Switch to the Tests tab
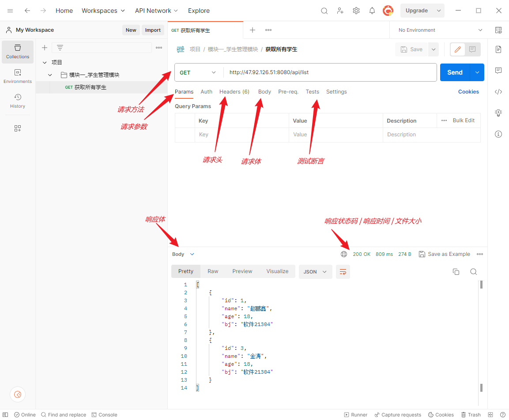The width and height of the screenshot is (509, 420). coord(312,92)
